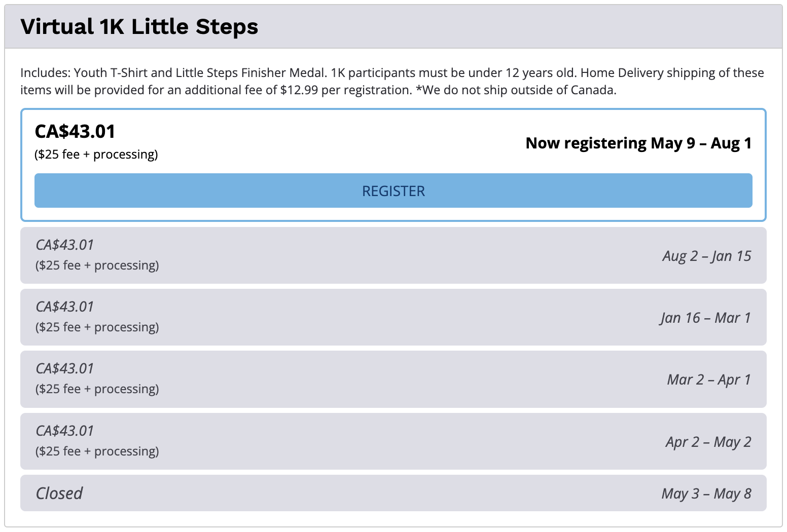787x532 pixels.
Task: Select the Apr 2 – May 2 pricing row
Action: (393, 441)
